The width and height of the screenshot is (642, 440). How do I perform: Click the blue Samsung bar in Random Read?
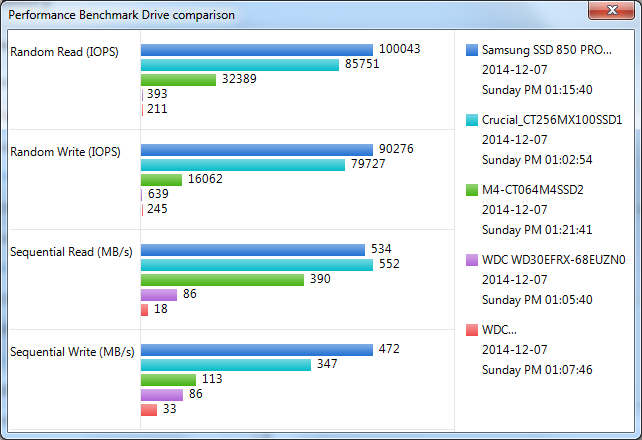pyautogui.click(x=257, y=50)
